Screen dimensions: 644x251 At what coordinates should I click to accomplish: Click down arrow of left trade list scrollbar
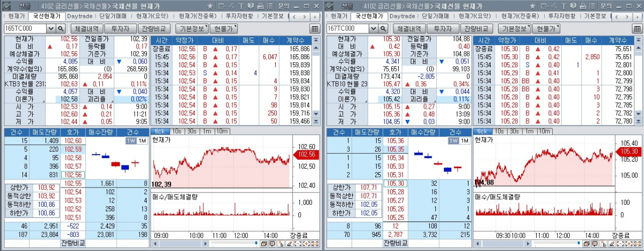click(x=316, y=114)
